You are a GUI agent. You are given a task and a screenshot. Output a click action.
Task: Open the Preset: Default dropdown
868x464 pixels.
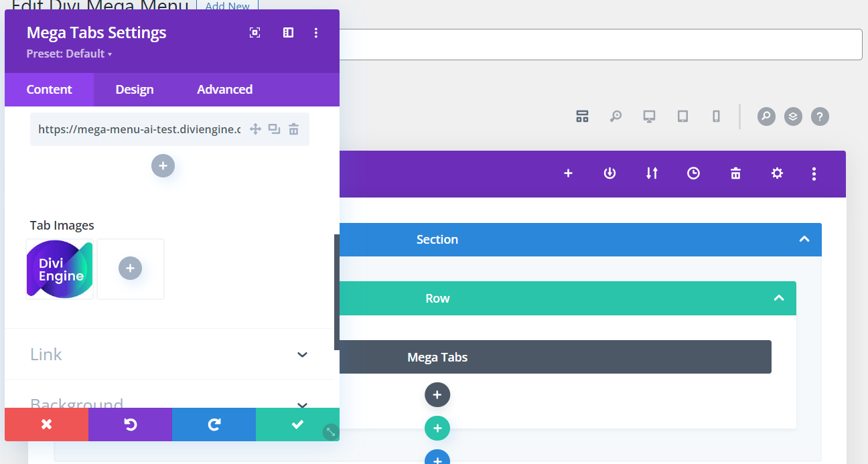(69, 54)
